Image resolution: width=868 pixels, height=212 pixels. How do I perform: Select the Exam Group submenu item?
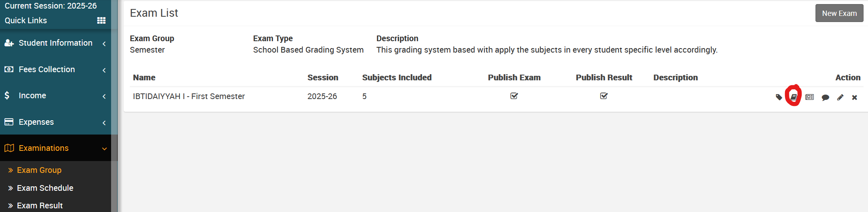pyautogui.click(x=39, y=170)
